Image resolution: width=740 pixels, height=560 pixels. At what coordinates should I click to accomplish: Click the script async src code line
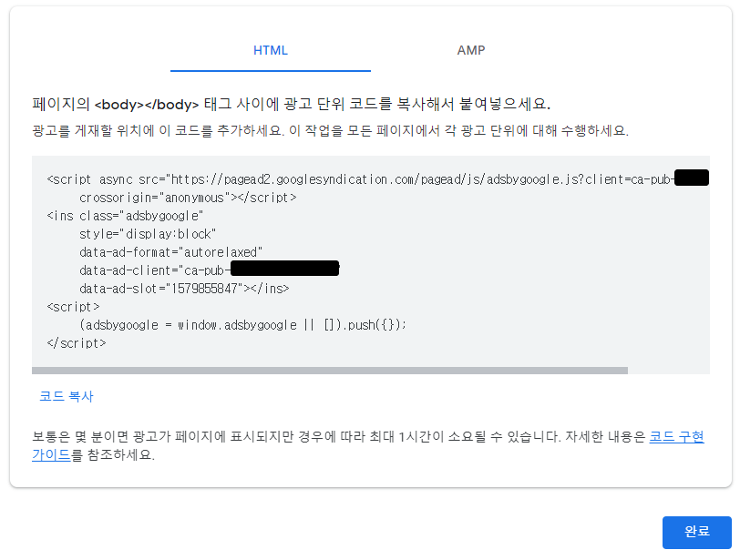(x=377, y=179)
